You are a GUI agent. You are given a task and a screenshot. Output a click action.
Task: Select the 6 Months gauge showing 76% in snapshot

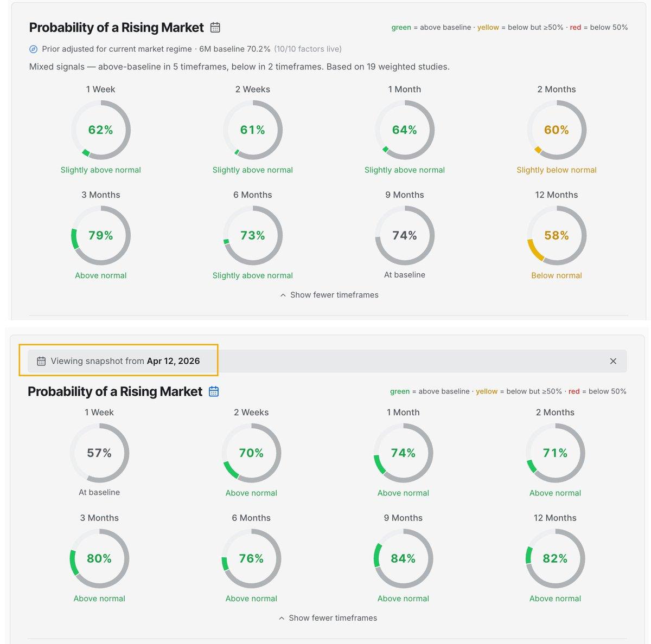(x=251, y=558)
